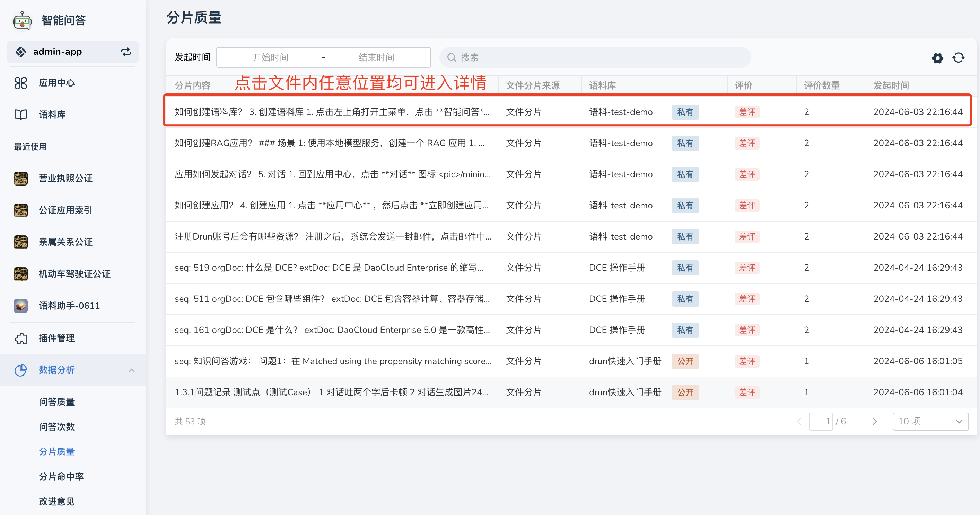
Task: Click the table settings gear icon
Action: click(x=937, y=58)
